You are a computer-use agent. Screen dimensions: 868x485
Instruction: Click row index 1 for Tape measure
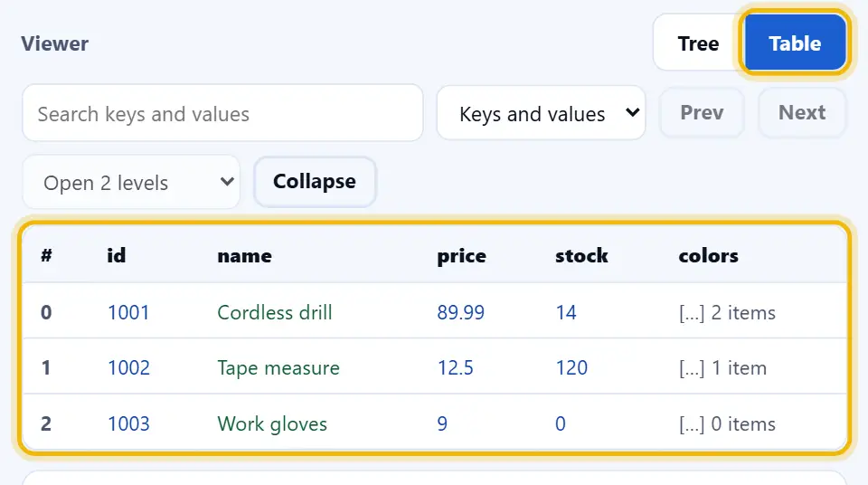coord(46,368)
